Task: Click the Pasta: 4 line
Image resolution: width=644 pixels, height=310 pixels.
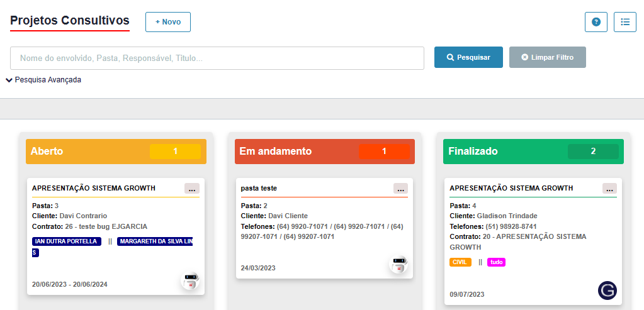Action: [x=463, y=206]
